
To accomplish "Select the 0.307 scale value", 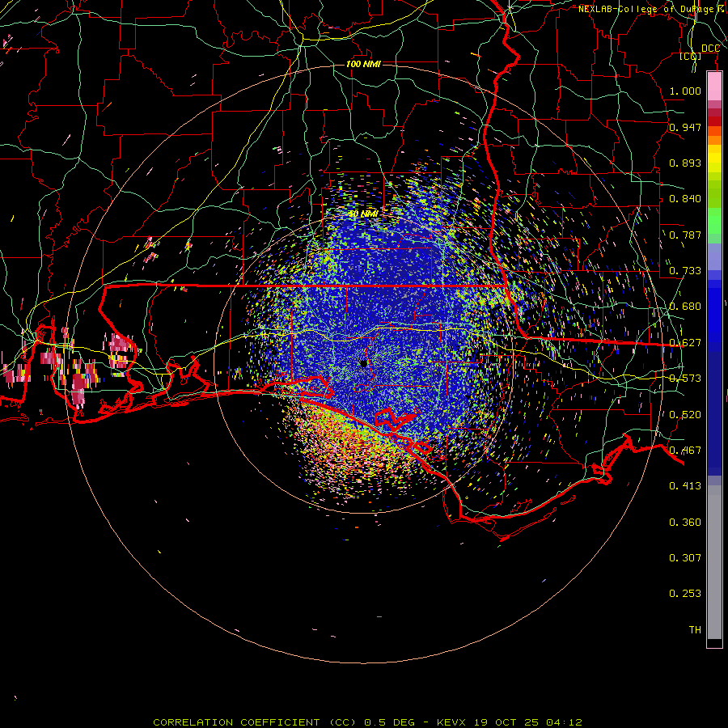I will 685,558.
